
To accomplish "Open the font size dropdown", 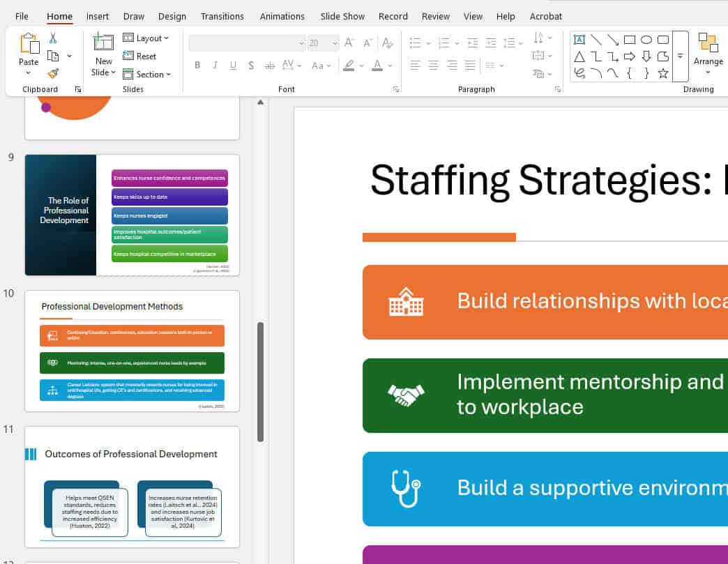I will [x=335, y=43].
